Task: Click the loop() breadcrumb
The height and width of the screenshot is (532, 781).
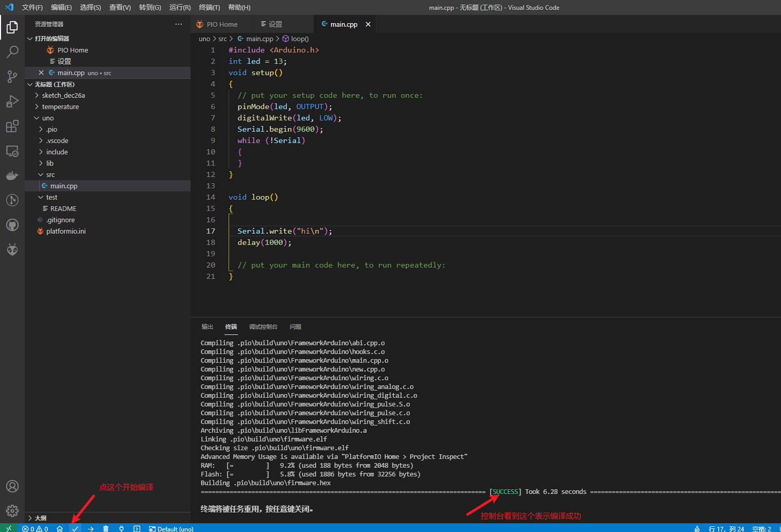Action: [x=296, y=39]
